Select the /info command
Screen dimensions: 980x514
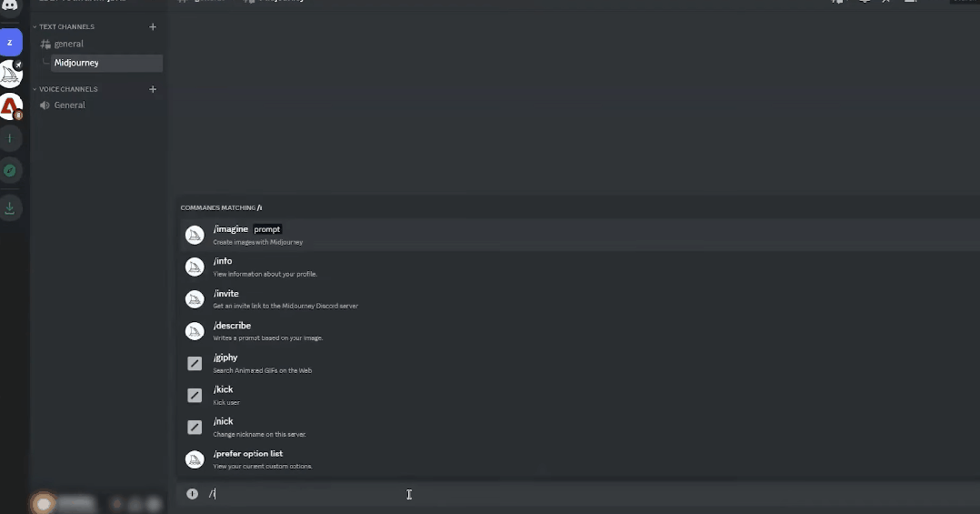click(x=223, y=262)
